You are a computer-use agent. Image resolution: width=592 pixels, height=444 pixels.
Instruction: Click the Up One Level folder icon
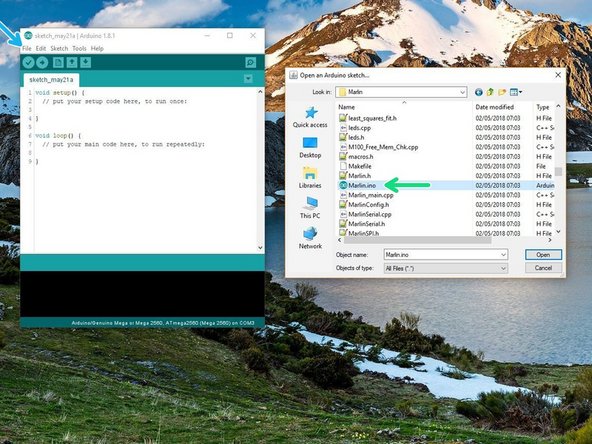tap(490, 92)
